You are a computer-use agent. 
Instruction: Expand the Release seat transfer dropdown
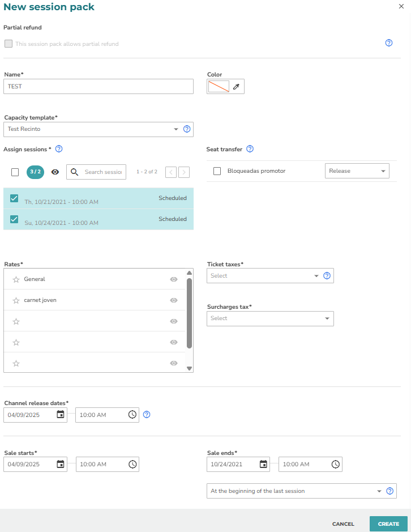[x=357, y=171]
